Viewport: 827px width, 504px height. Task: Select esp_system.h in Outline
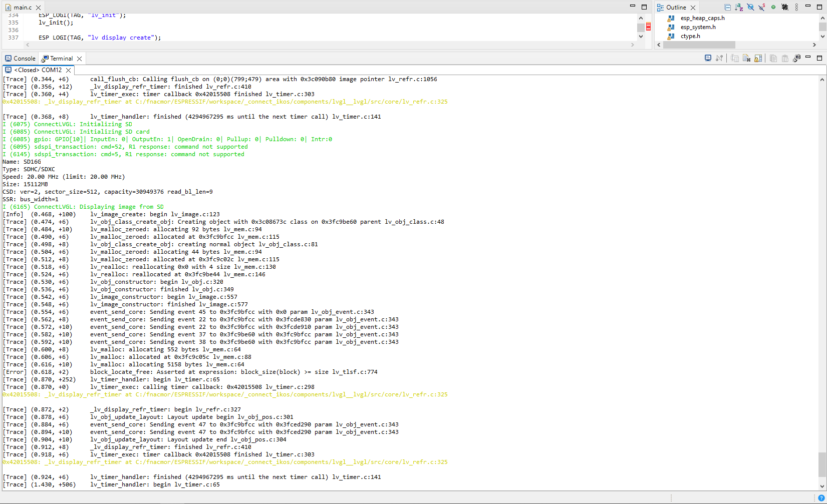pos(698,27)
